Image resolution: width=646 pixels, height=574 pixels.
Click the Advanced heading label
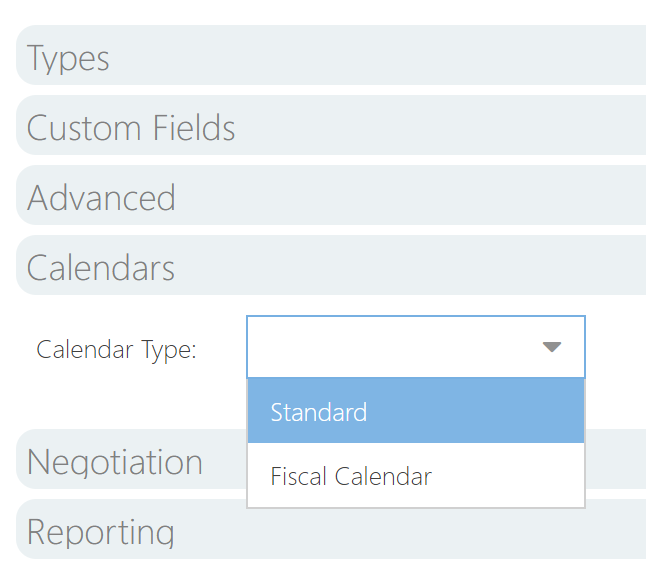(101, 198)
